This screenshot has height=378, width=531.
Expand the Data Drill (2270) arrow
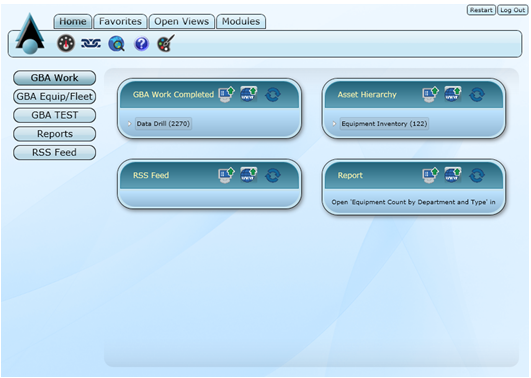pyautogui.click(x=129, y=124)
